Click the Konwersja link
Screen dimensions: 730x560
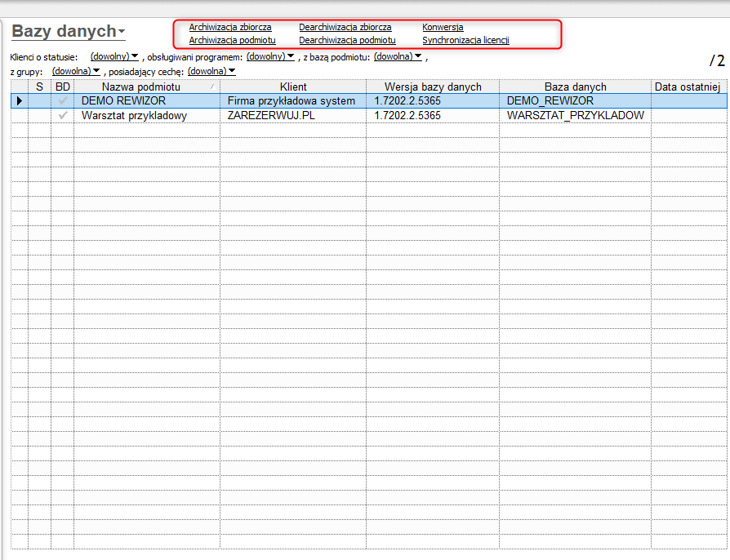443,28
